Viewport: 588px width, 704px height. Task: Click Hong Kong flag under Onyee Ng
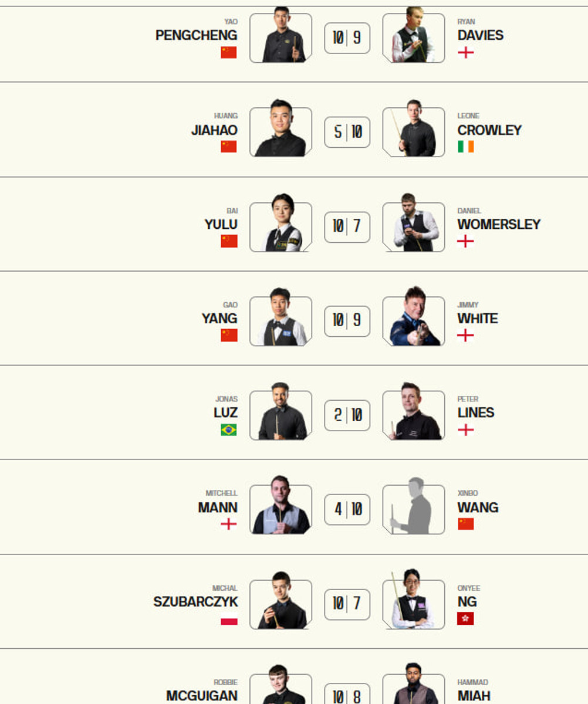[465, 618]
